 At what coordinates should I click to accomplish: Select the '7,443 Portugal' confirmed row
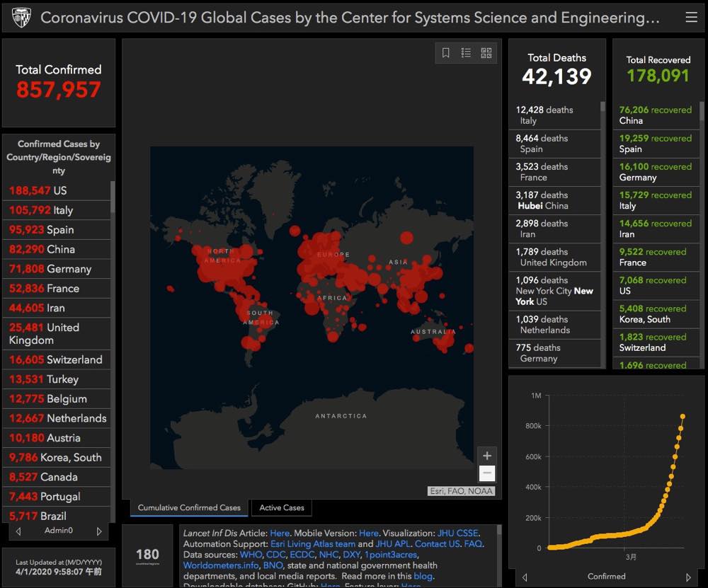[x=57, y=497]
